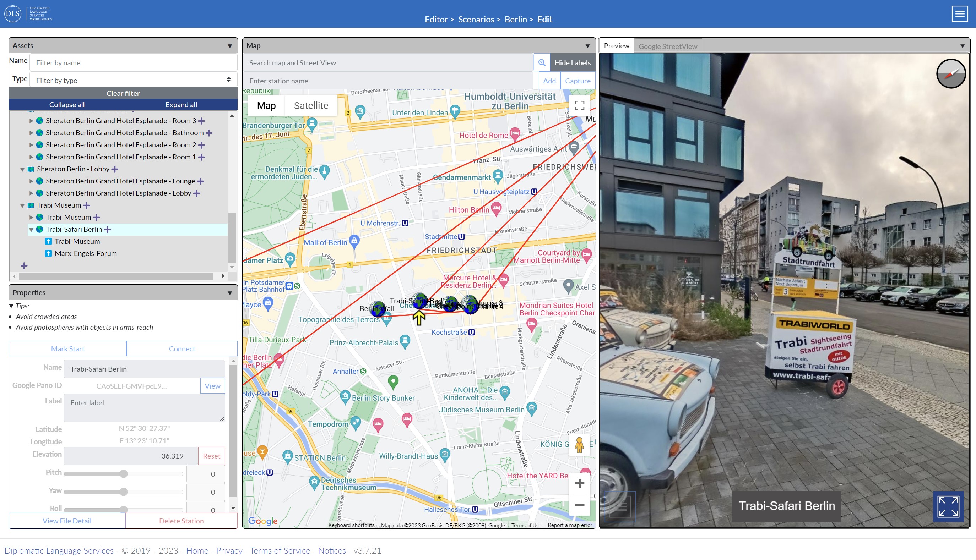Click plus next to Trabi-Museum station
976x560 pixels.
(97, 217)
